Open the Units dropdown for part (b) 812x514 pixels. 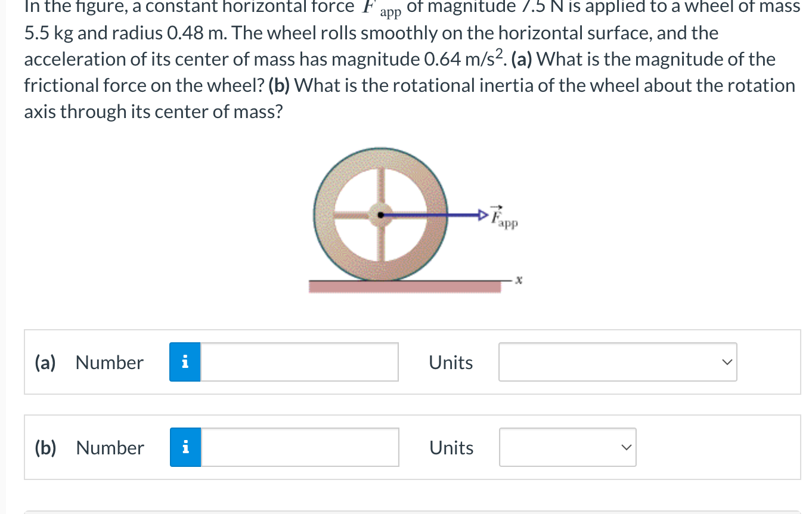pyautogui.click(x=567, y=447)
